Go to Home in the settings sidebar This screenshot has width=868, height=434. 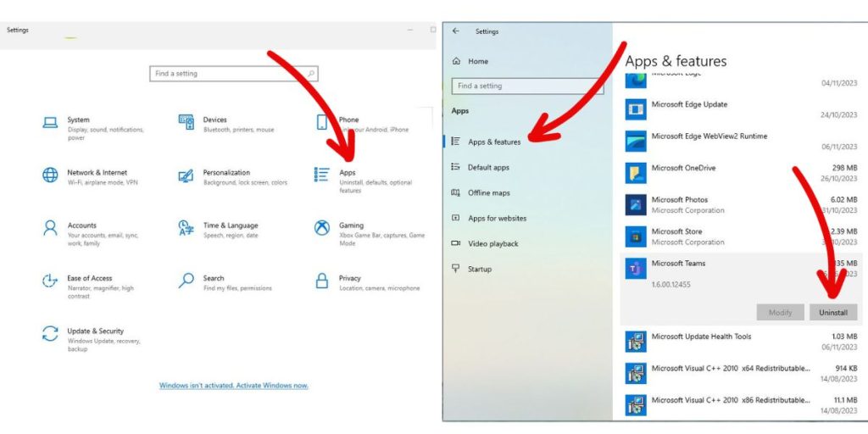pos(478,61)
